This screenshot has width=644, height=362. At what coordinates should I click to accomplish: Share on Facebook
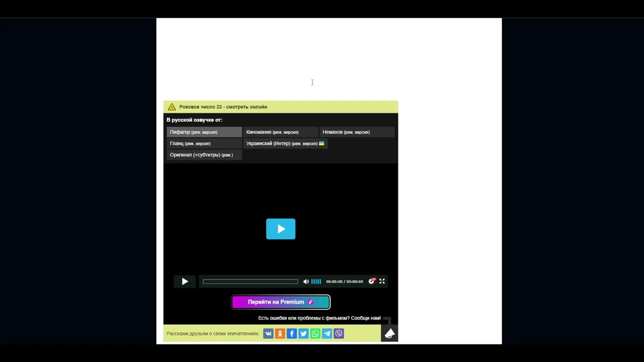[x=292, y=333]
